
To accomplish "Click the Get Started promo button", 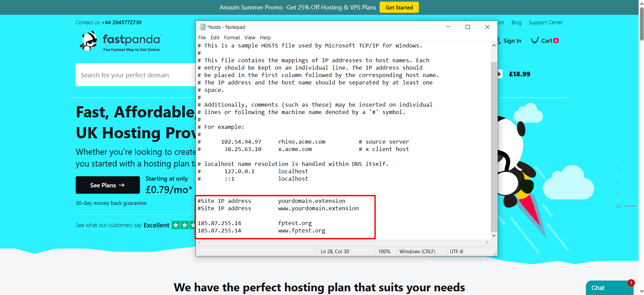I will coord(399,7).
